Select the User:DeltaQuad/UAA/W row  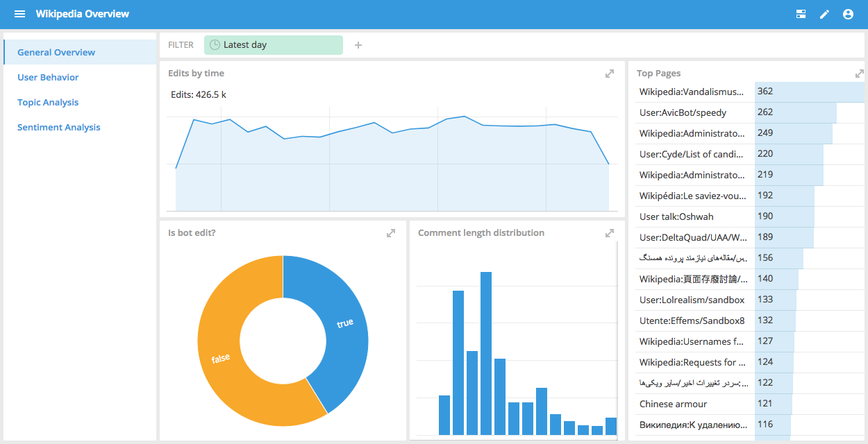click(751, 237)
